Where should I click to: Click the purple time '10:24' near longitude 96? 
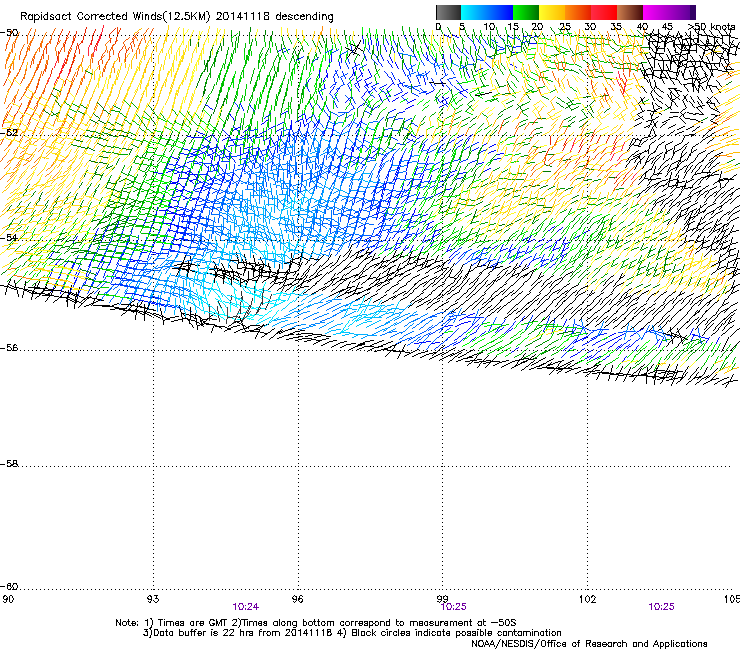click(245, 607)
